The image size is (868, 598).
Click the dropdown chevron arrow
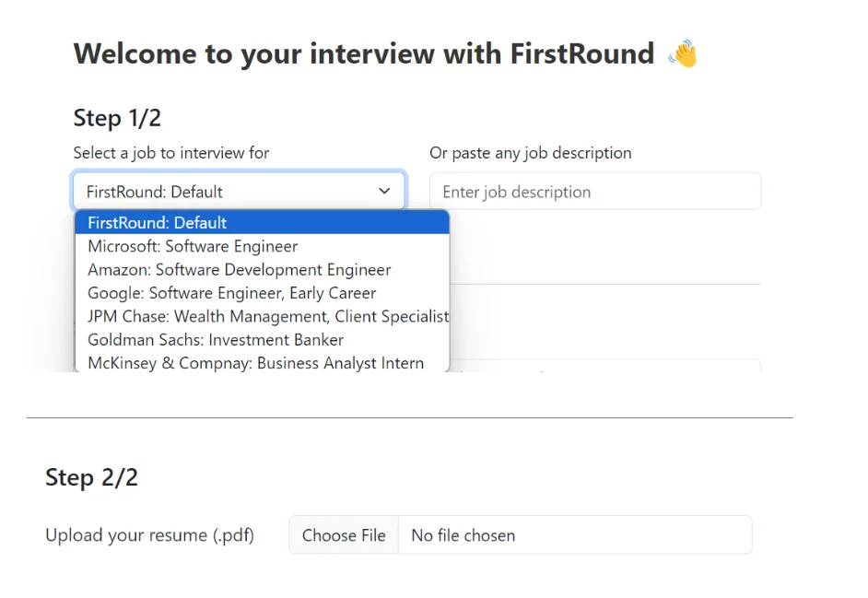(384, 191)
